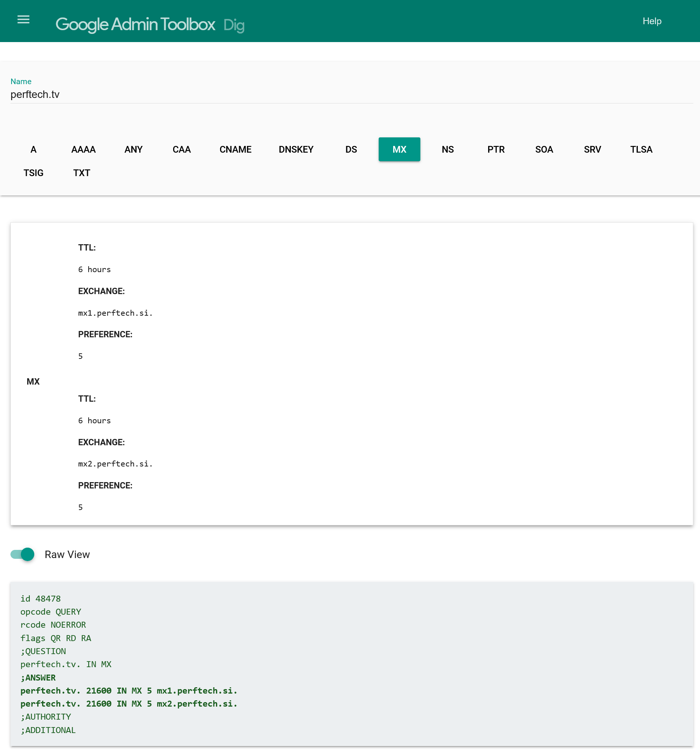Click the 'opcode QUERY' line
Image resolution: width=700 pixels, height=755 pixels.
[x=51, y=612]
